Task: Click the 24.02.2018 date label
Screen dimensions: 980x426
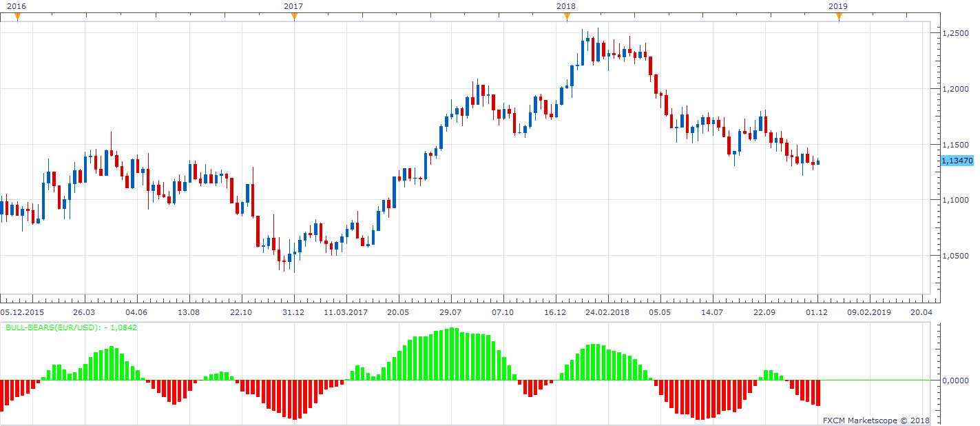Action: tap(607, 312)
